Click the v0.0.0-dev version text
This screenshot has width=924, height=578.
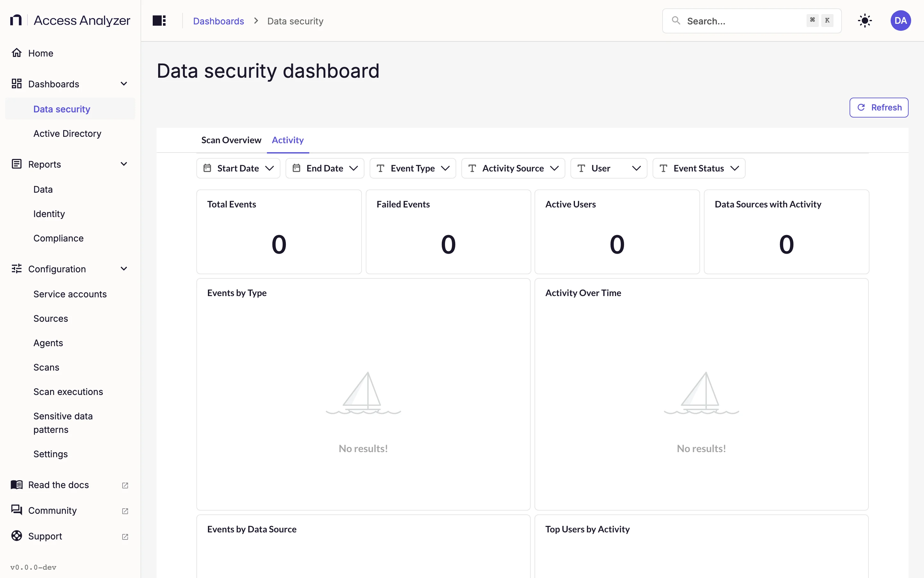pos(33,567)
